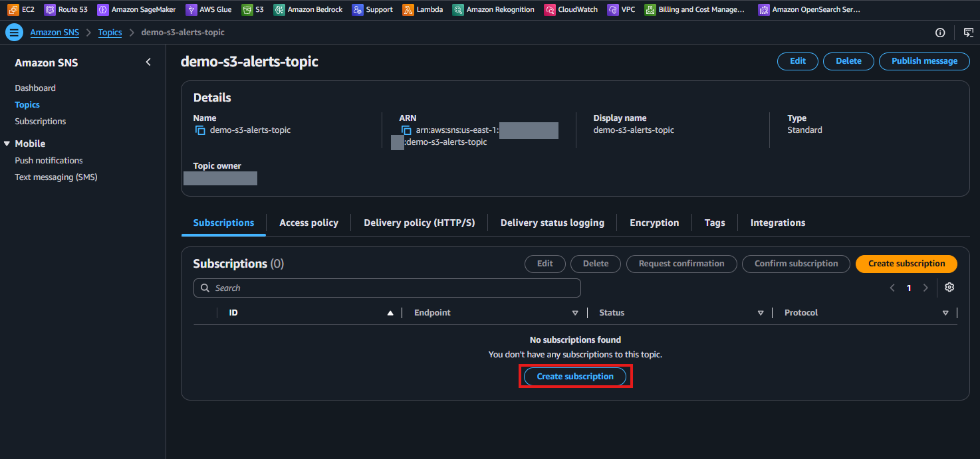This screenshot has width=980, height=459.
Task: Switch to the Tags tab
Action: [715, 223]
